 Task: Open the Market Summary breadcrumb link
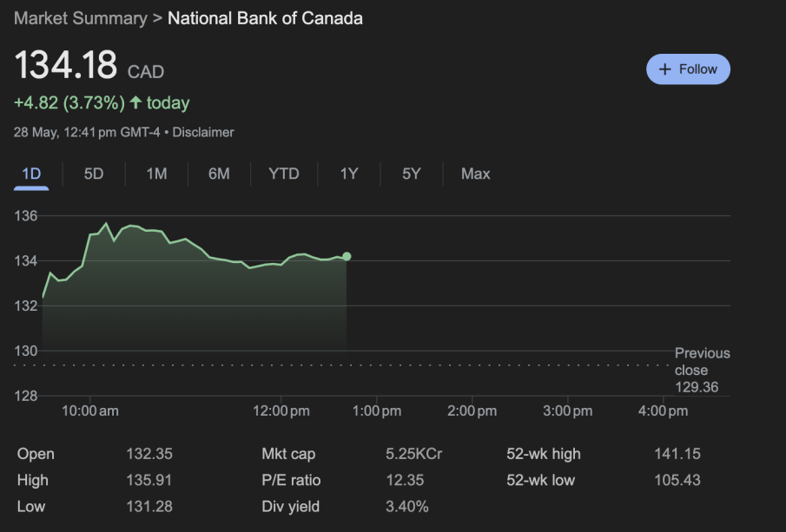[81, 18]
